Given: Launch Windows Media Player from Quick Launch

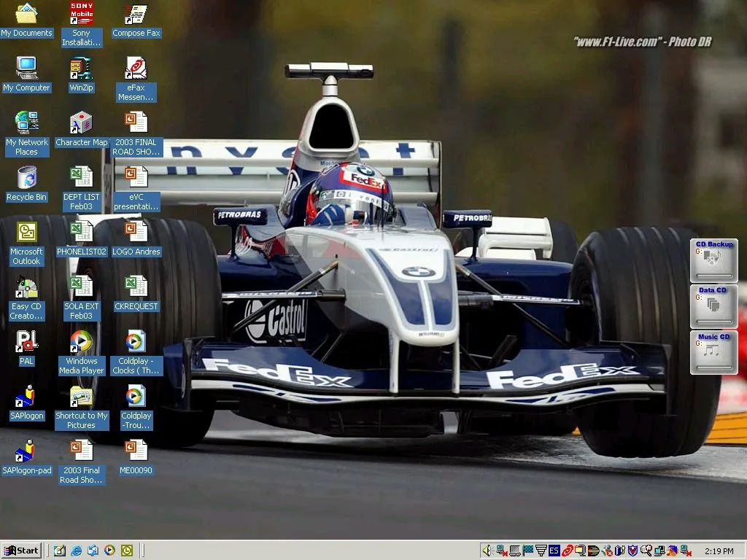Looking at the screenshot, I should [x=109, y=551].
